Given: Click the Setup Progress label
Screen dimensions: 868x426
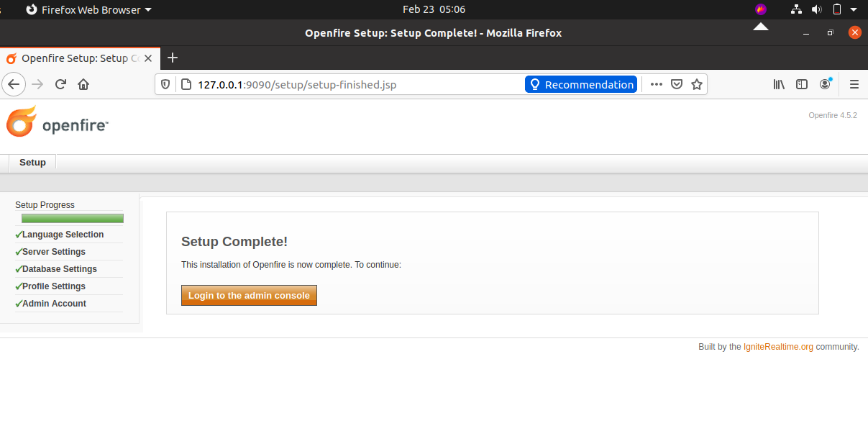Looking at the screenshot, I should point(45,205).
